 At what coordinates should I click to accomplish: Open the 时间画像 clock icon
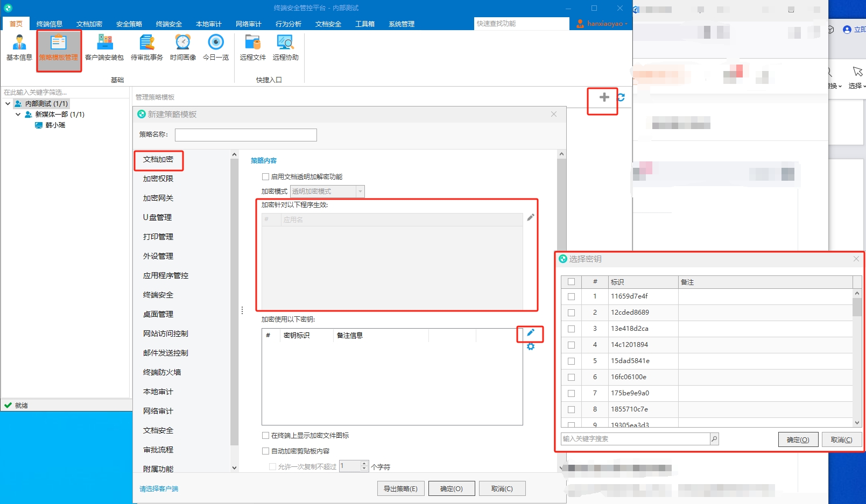pyautogui.click(x=183, y=48)
